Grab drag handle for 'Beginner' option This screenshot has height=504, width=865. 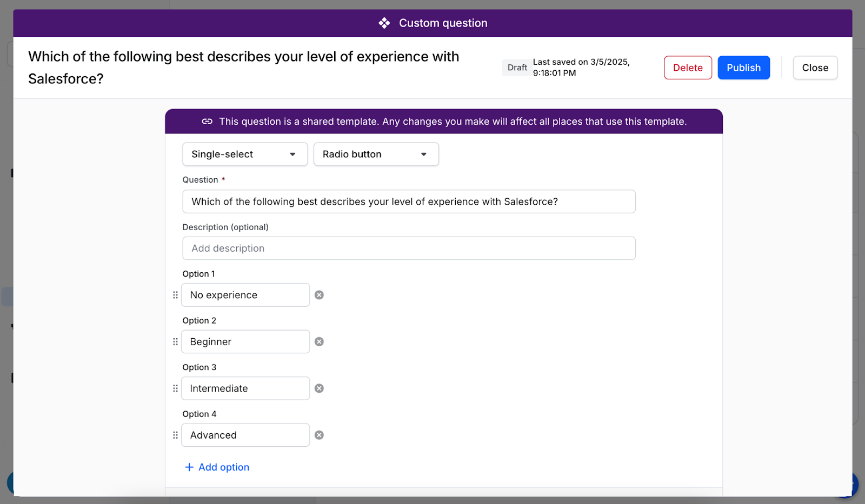[x=175, y=342]
